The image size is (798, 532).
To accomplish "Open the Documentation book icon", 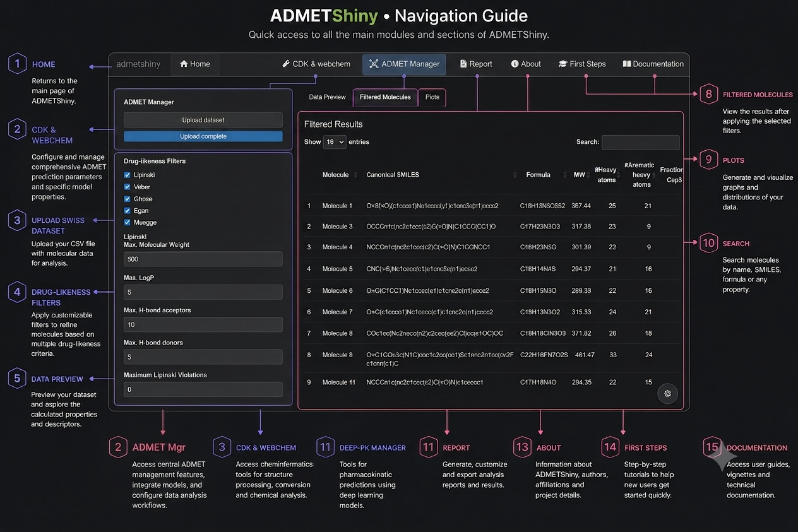I will click(627, 64).
